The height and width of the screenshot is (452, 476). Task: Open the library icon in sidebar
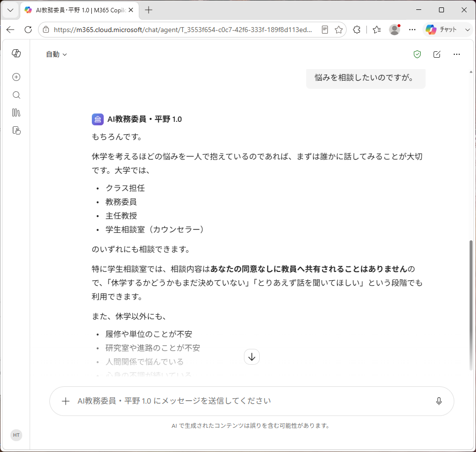coord(16,113)
